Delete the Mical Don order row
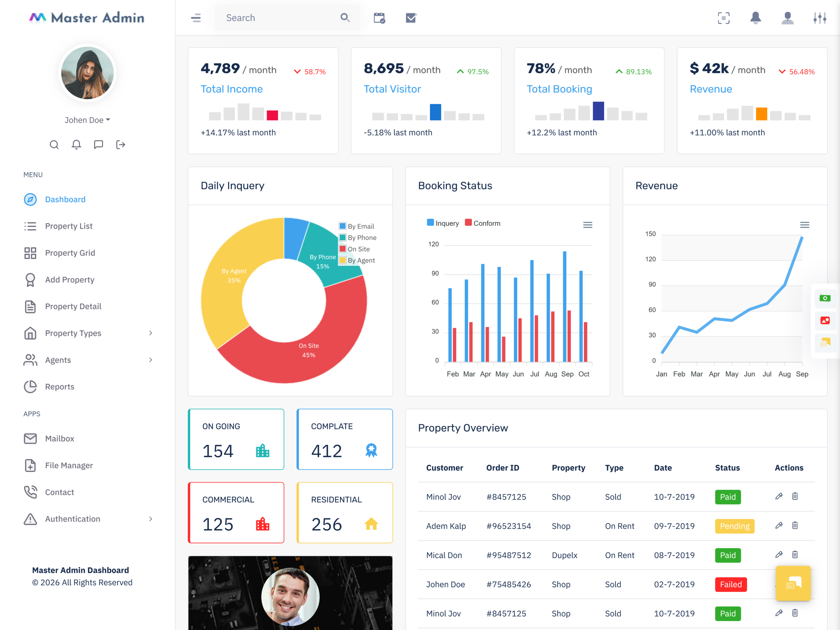This screenshot has height=630, width=840. click(x=795, y=555)
